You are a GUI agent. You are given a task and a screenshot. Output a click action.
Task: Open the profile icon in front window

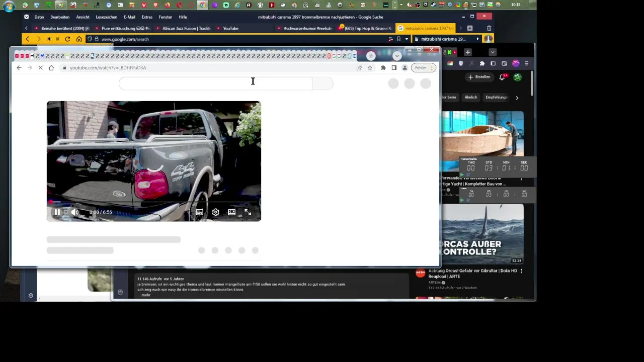pos(405,68)
